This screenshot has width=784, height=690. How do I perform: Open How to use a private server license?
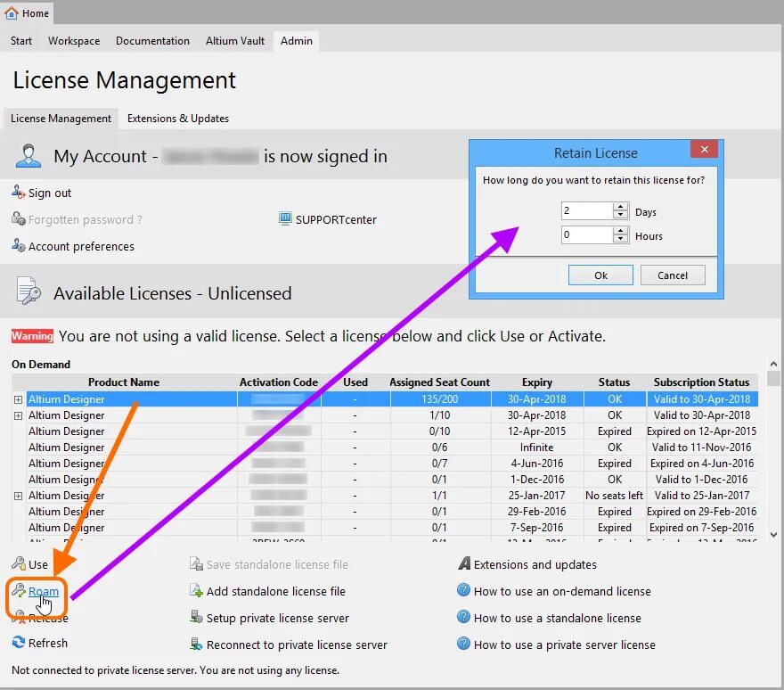564,645
